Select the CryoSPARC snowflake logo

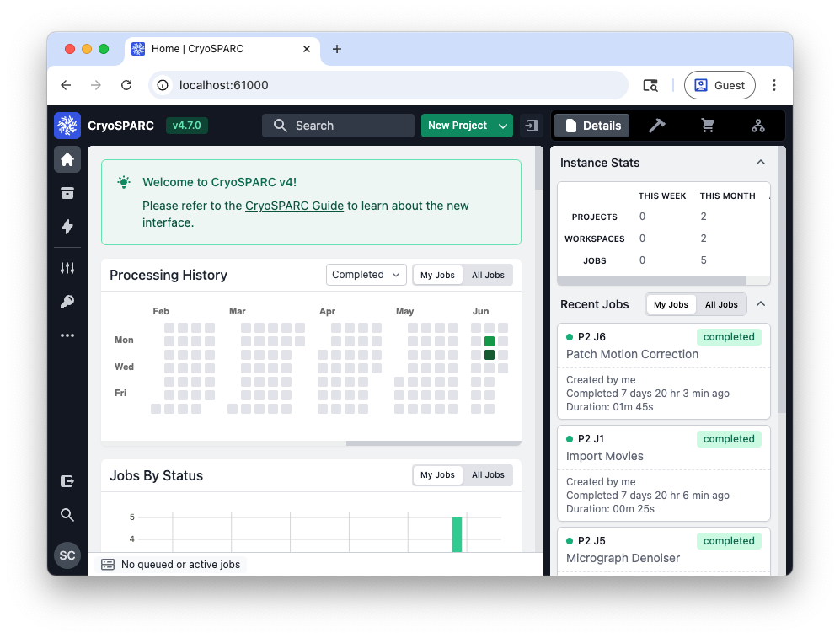[x=67, y=125]
